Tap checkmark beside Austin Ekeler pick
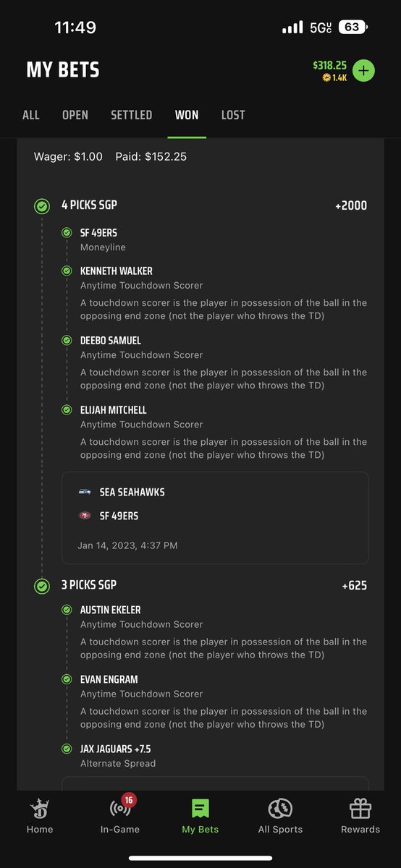Image resolution: width=401 pixels, height=868 pixels. coord(67,610)
